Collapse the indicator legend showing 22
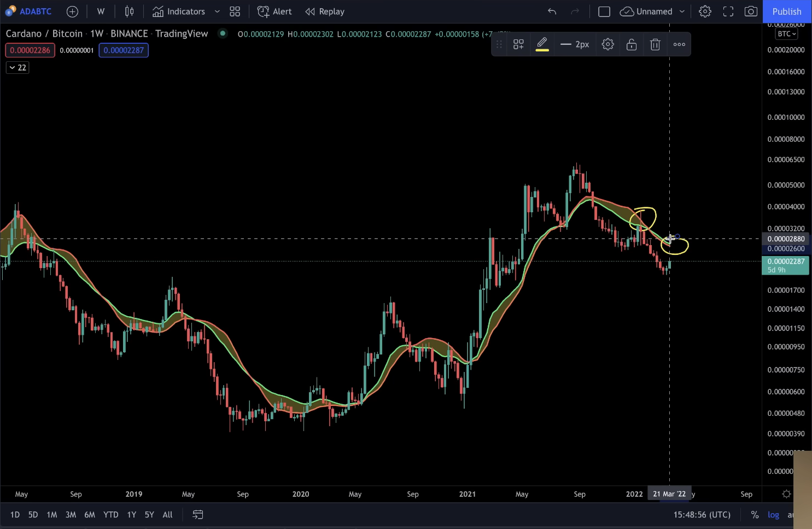Viewport: 812px width, 529px height. [17, 67]
